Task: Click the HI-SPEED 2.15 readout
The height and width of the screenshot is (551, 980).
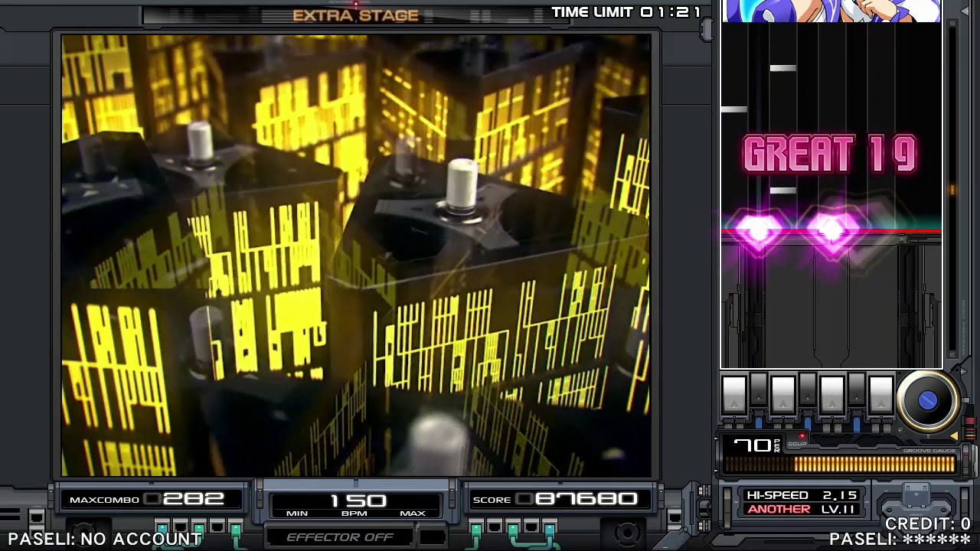Action: point(802,495)
